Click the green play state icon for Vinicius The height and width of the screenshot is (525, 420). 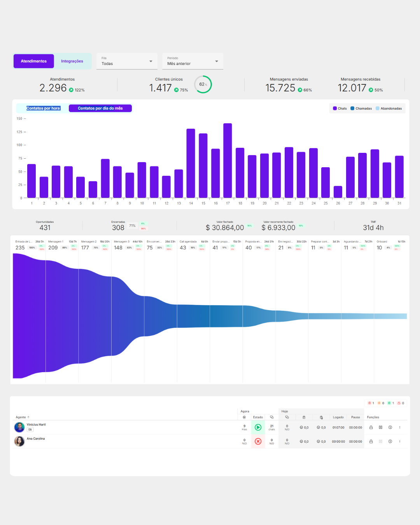point(258,427)
